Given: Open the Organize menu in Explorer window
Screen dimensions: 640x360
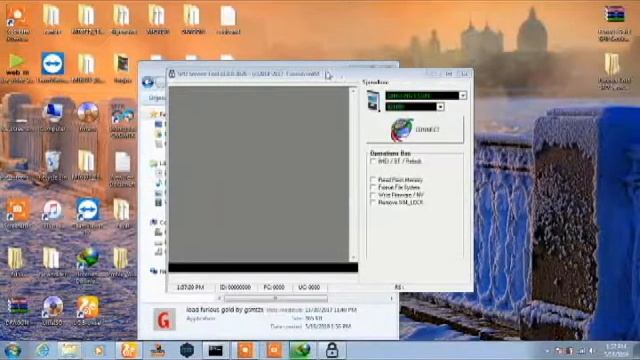Looking at the screenshot, I should coord(157,98).
